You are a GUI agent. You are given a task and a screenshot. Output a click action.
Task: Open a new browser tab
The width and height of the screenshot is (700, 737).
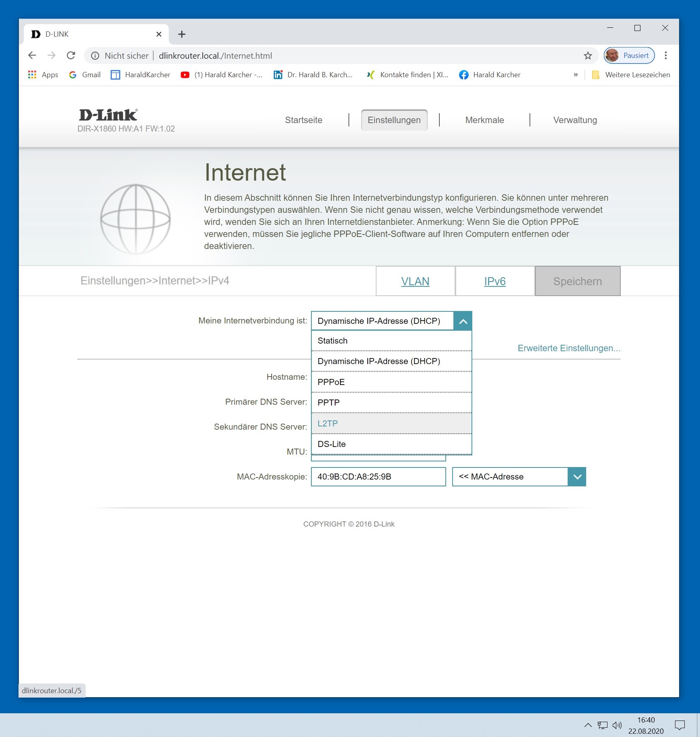[x=182, y=34]
